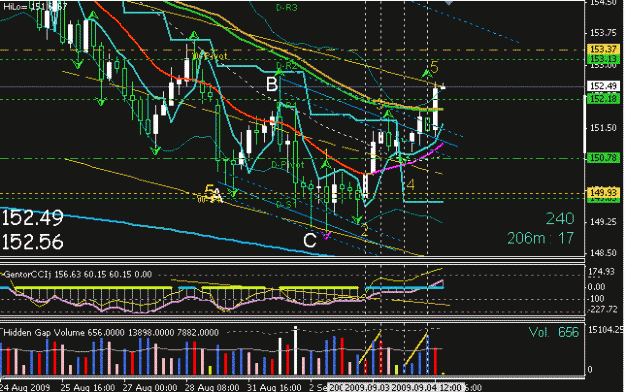
Task: Click the 149.25 price axis value
Action: point(604,222)
